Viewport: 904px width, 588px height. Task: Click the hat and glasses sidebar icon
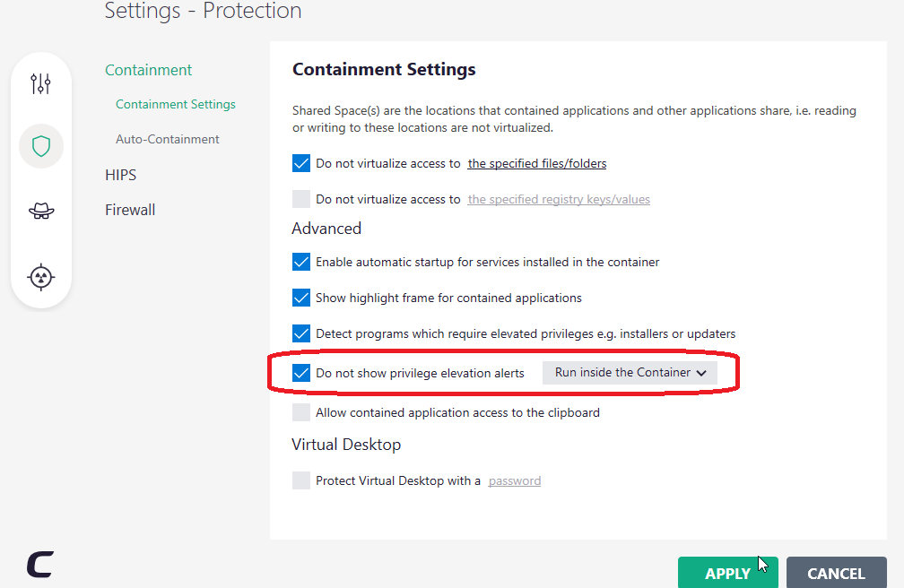pyautogui.click(x=41, y=211)
